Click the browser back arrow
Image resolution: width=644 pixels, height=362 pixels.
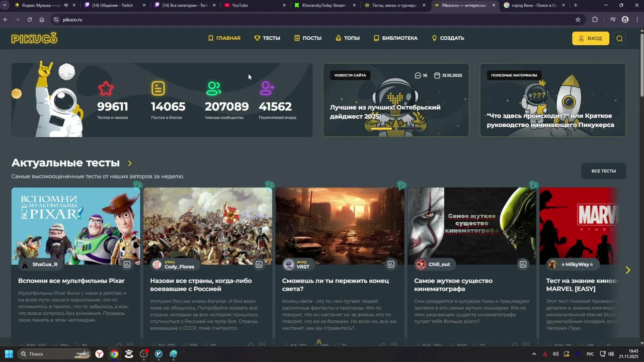point(6,20)
